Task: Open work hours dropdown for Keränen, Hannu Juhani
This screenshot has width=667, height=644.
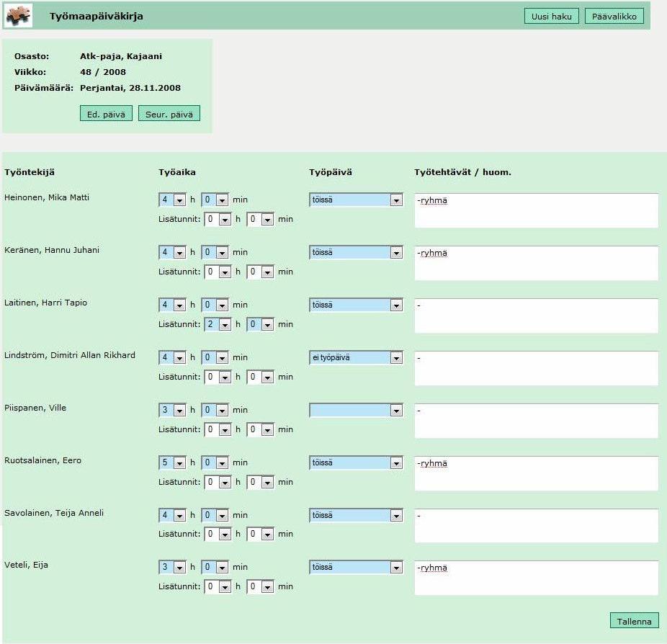Action: coord(172,252)
